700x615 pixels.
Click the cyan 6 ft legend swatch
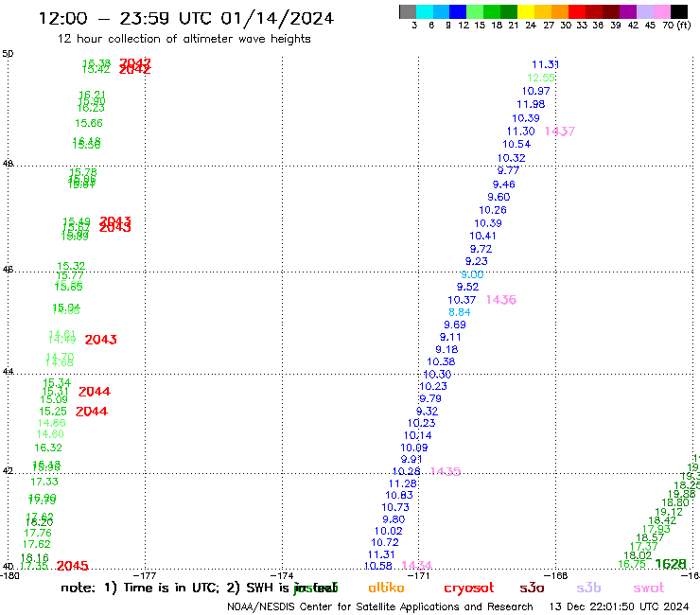point(425,11)
